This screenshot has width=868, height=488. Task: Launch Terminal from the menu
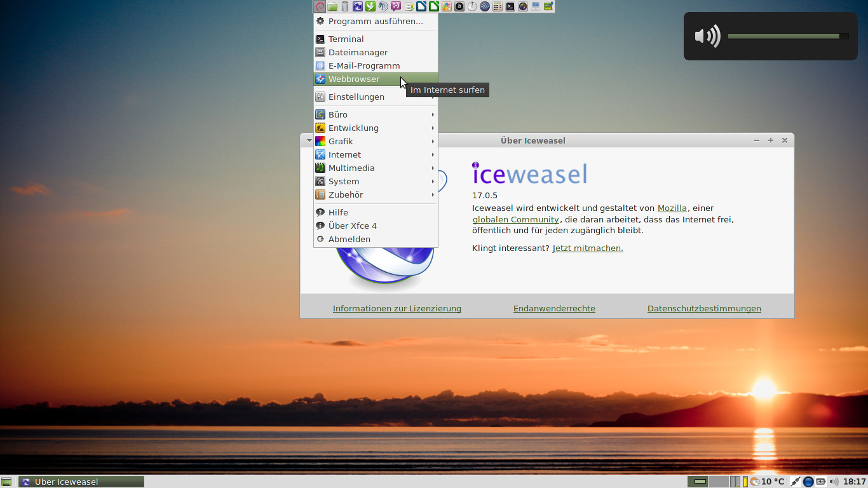pos(376,39)
